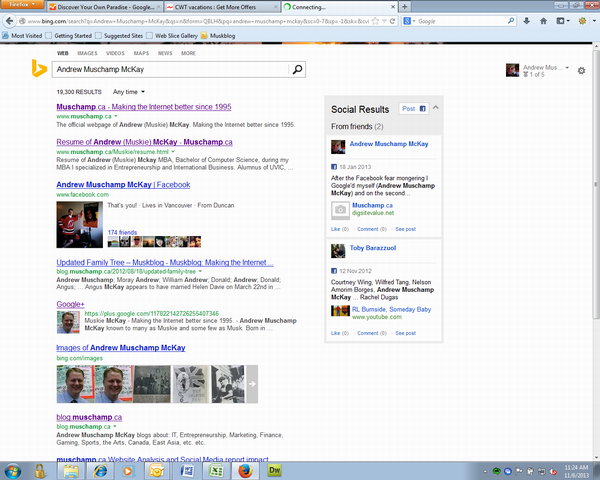Open Muschamp.ca - Making the Internet better result
Viewport: 600px width, 480px height.
coord(144,107)
